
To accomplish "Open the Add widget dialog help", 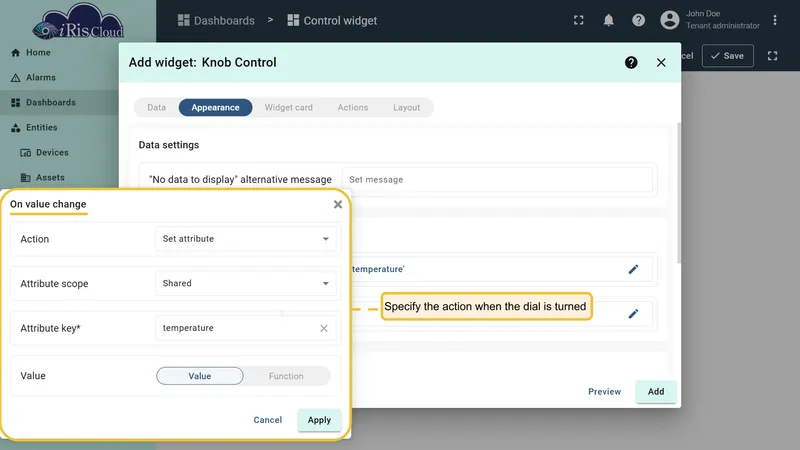I will pyautogui.click(x=631, y=62).
